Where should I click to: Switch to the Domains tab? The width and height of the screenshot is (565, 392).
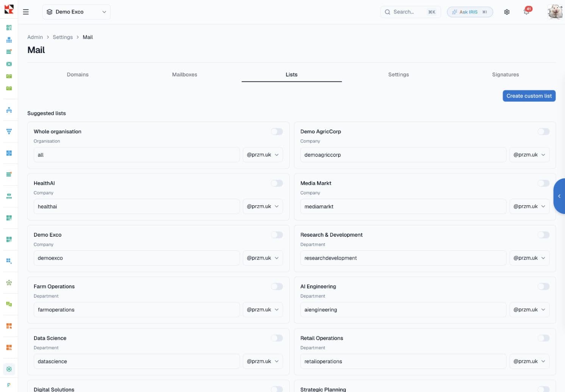(x=78, y=75)
